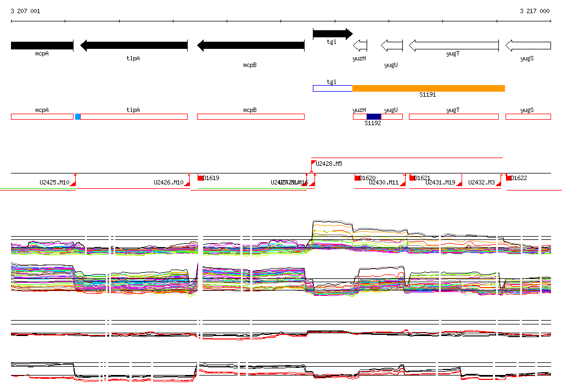
Task: Click the orange S1191 segment bar
Action: pos(429,88)
